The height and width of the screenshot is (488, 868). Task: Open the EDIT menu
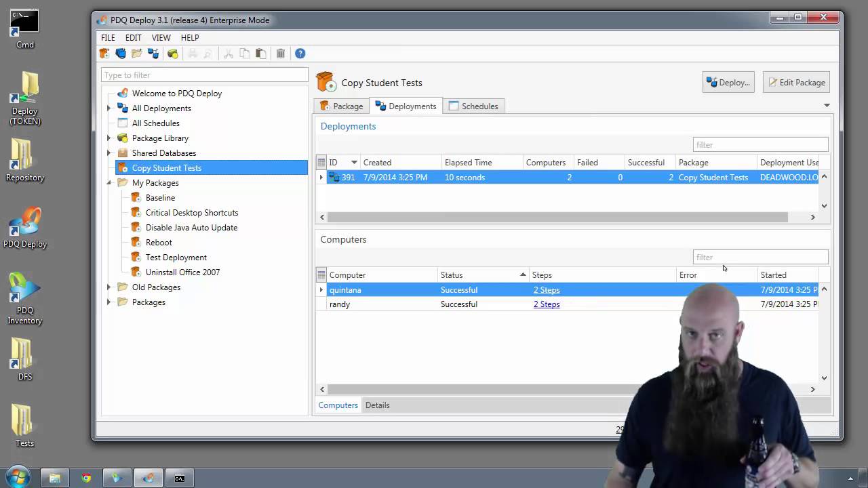point(134,38)
